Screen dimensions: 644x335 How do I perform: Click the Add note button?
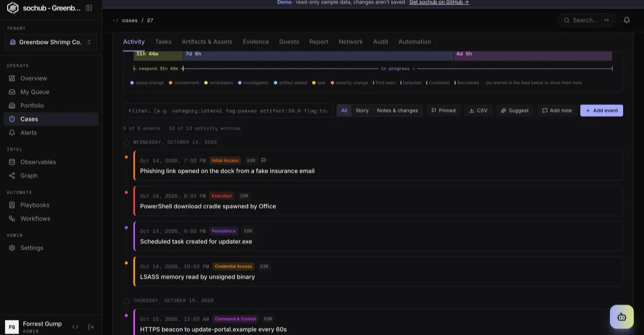tap(557, 110)
